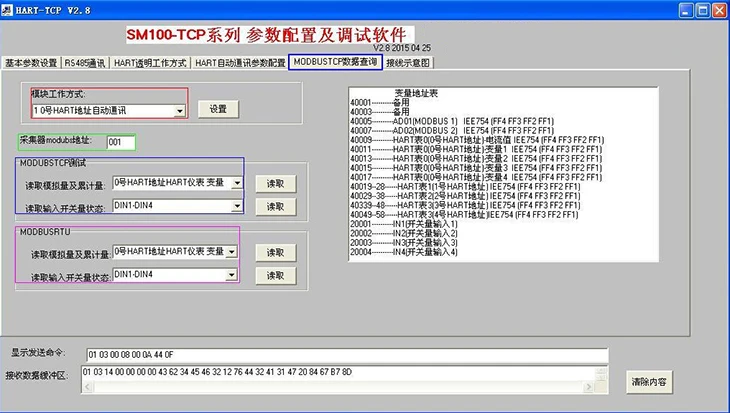Click right arrow of receive buffer scrollbar
730x413 pixels.
coord(589,387)
